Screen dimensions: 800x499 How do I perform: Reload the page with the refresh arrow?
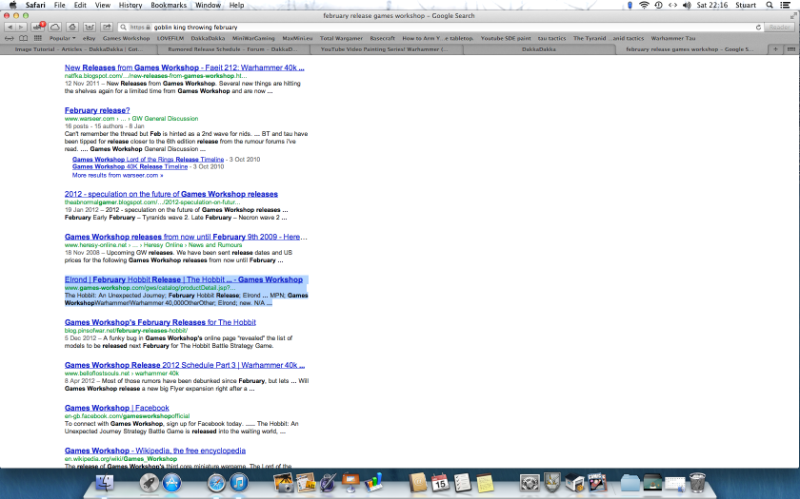coord(758,27)
